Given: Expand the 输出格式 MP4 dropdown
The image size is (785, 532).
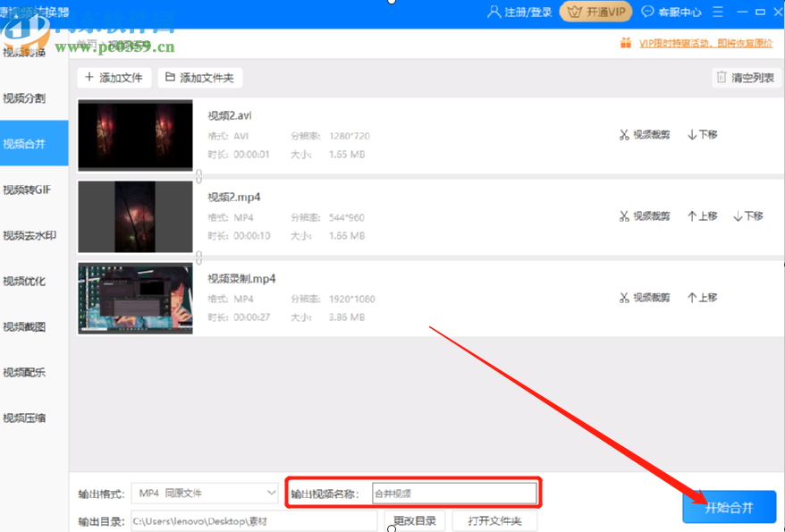Looking at the screenshot, I should point(205,494).
